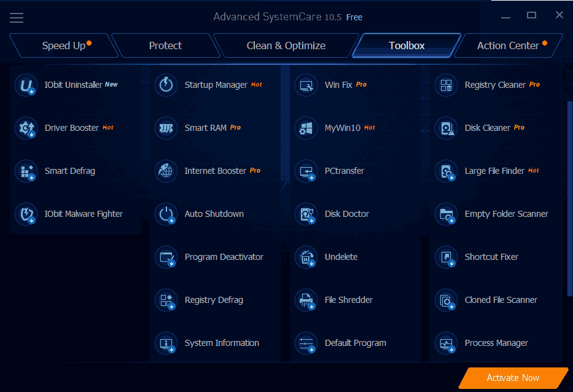Click the Smart Defrag label

(x=70, y=171)
